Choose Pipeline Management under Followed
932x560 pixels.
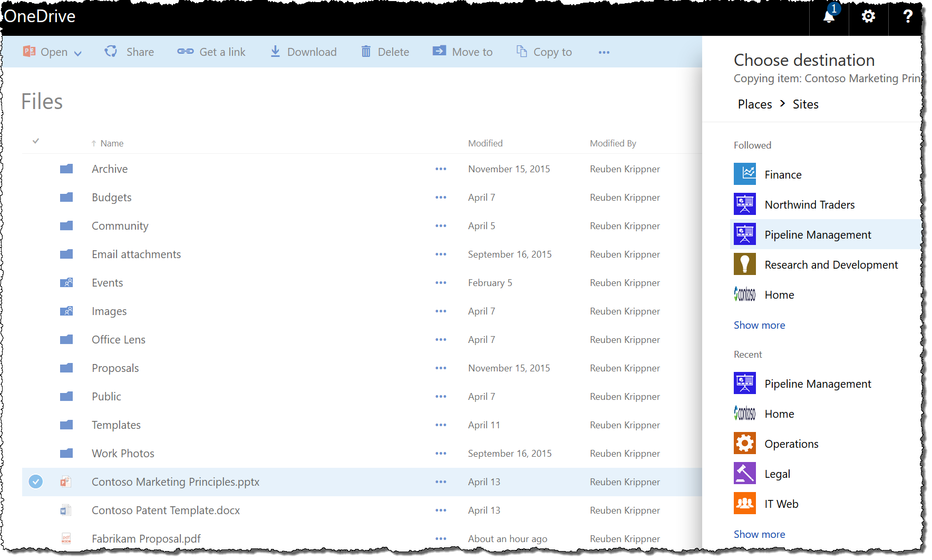click(x=825, y=234)
